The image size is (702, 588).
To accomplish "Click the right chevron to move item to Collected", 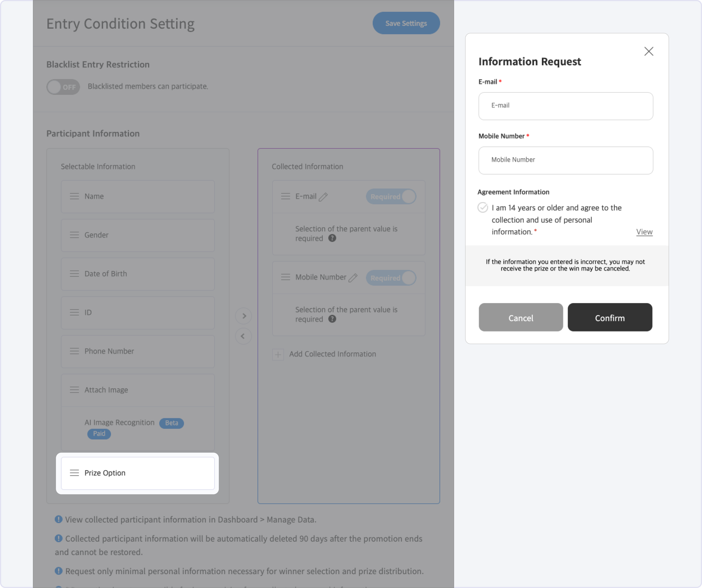I will tap(244, 316).
